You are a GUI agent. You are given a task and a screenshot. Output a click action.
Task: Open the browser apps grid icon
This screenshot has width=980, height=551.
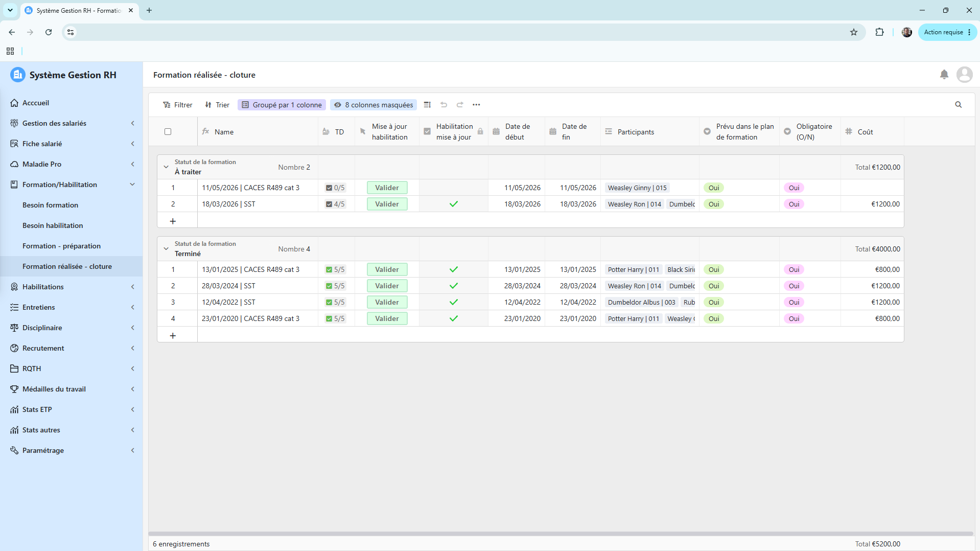[10, 51]
